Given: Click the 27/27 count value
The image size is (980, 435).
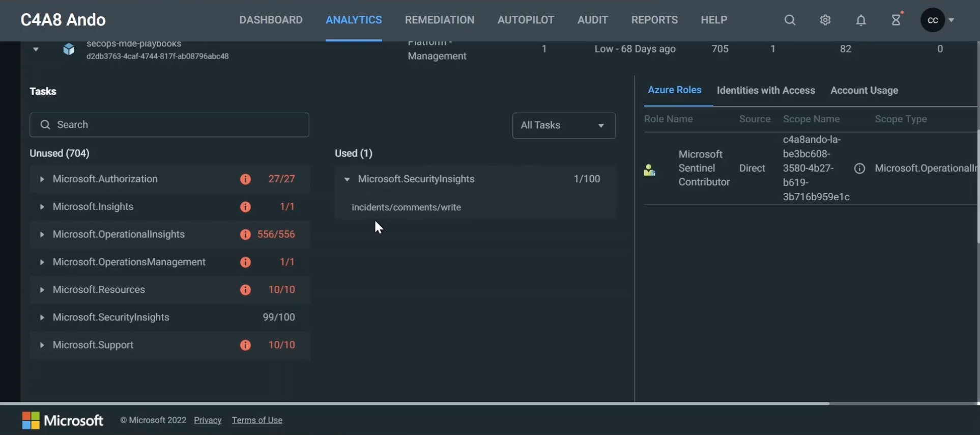Looking at the screenshot, I should 282,179.
